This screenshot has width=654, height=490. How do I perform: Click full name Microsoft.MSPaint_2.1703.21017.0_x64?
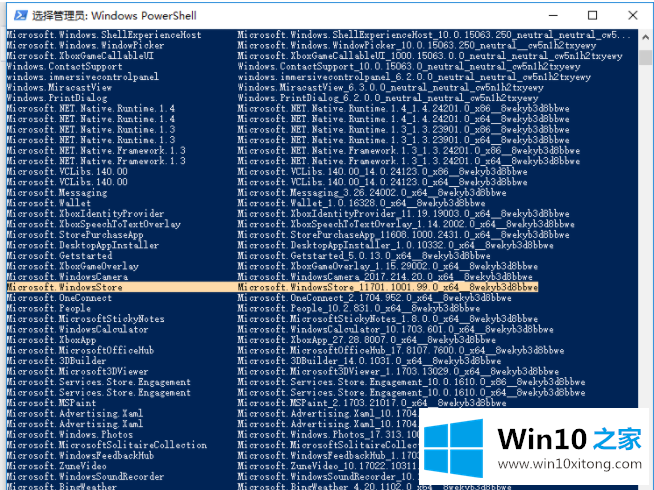point(372,403)
